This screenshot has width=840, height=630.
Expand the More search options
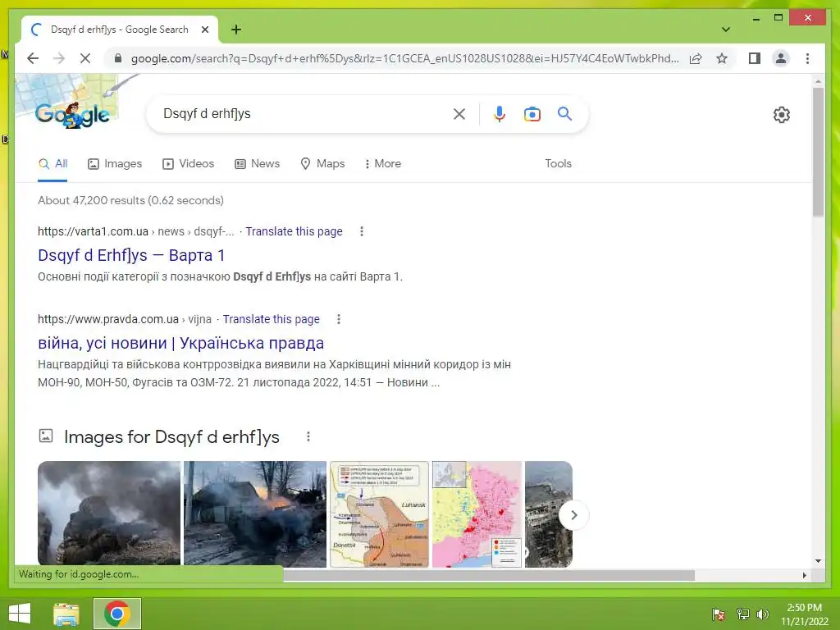click(382, 164)
